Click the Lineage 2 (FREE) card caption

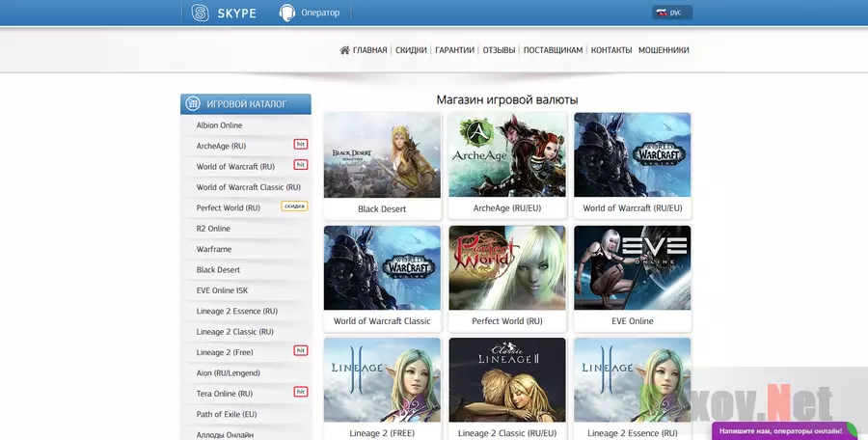[382, 433]
